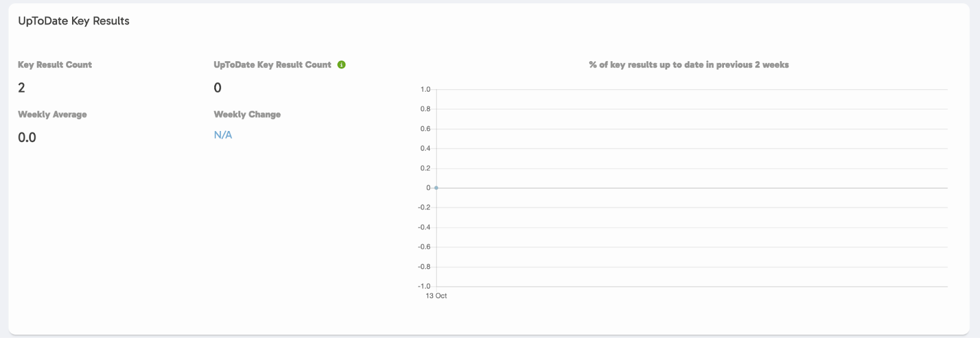Click the N/A weekly change link
Screen dimensions: 980x338
[223, 135]
